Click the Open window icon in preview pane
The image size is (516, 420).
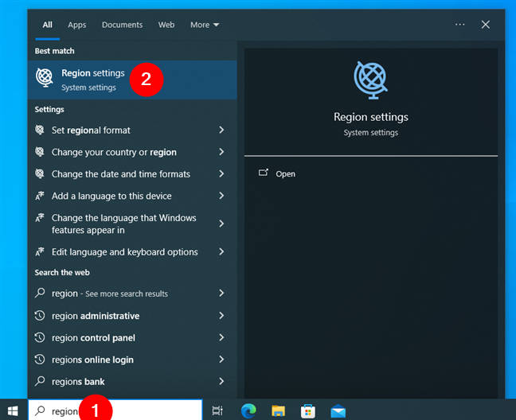(264, 173)
